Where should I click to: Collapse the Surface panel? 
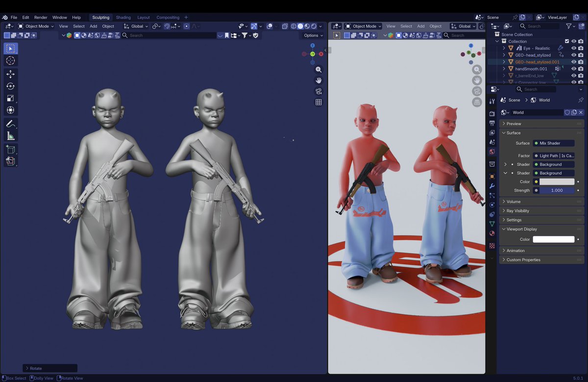(541, 133)
